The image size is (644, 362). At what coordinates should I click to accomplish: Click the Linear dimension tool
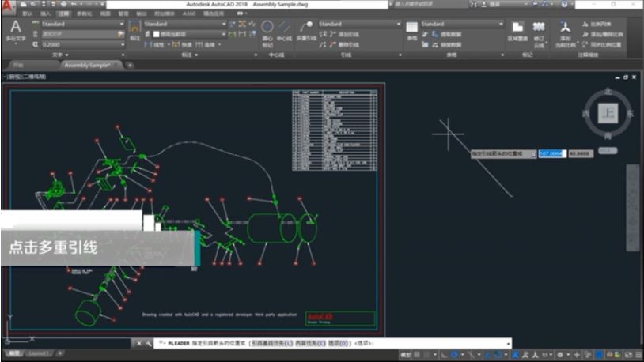[154, 44]
